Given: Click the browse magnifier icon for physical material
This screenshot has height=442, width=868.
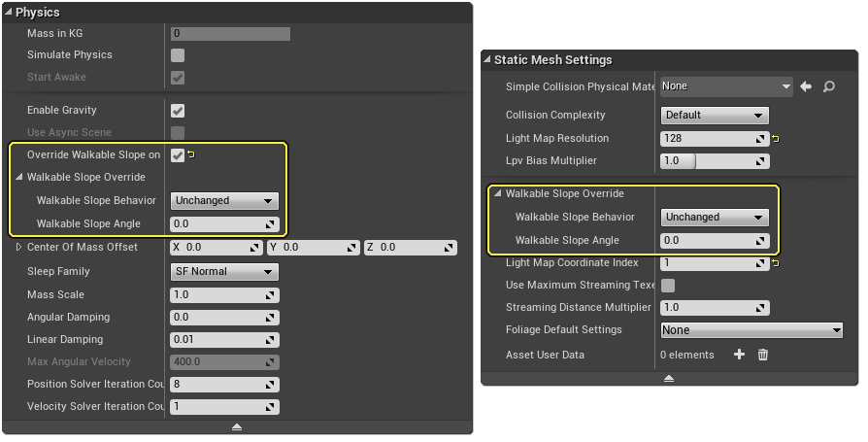Looking at the screenshot, I should click(x=828, y=87).
